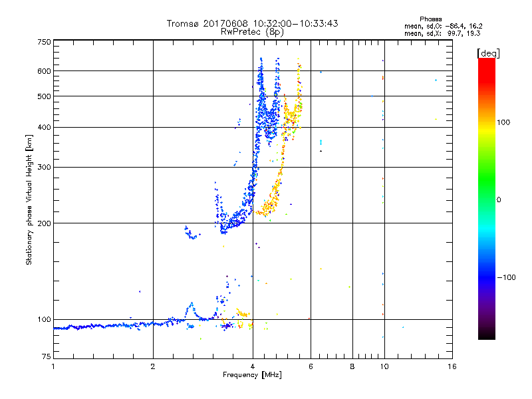Click the y-axis tick label '200'
This screenshot has width=532, height=399.
point(44,223)
